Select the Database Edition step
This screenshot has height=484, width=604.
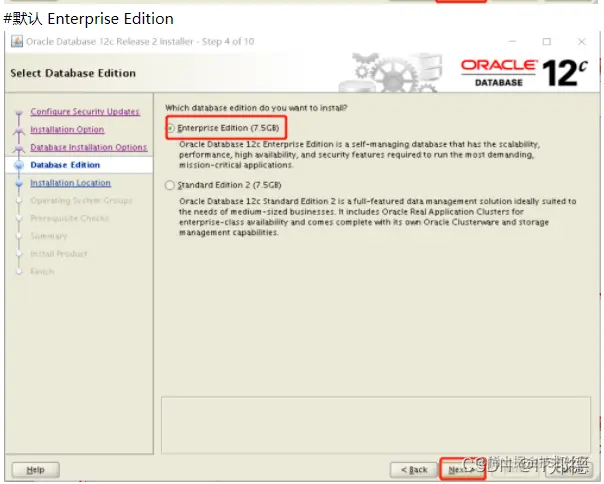pyautogui.click(x=65, y=165)
